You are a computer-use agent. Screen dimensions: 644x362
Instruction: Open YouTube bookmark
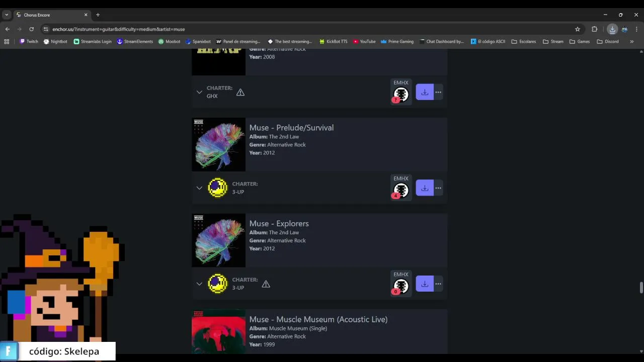(364, 41)
